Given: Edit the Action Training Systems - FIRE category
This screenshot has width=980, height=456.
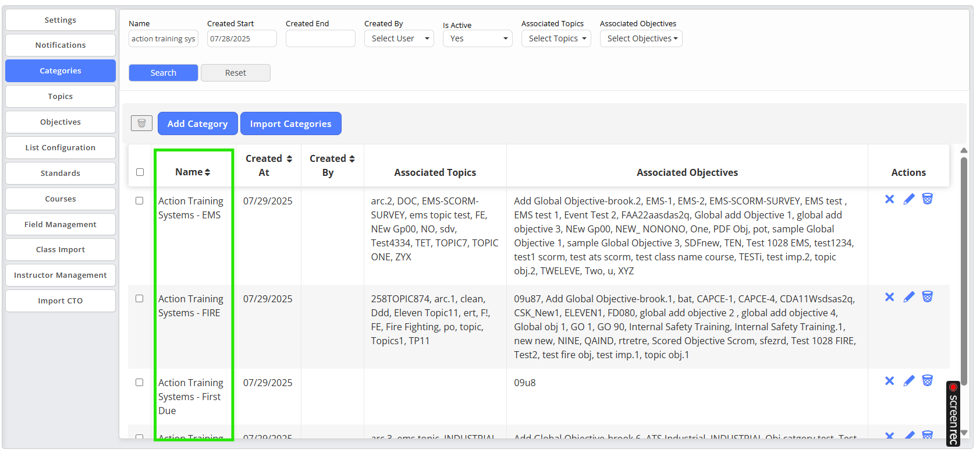Looking at the screenshot, I should point(908,297).
